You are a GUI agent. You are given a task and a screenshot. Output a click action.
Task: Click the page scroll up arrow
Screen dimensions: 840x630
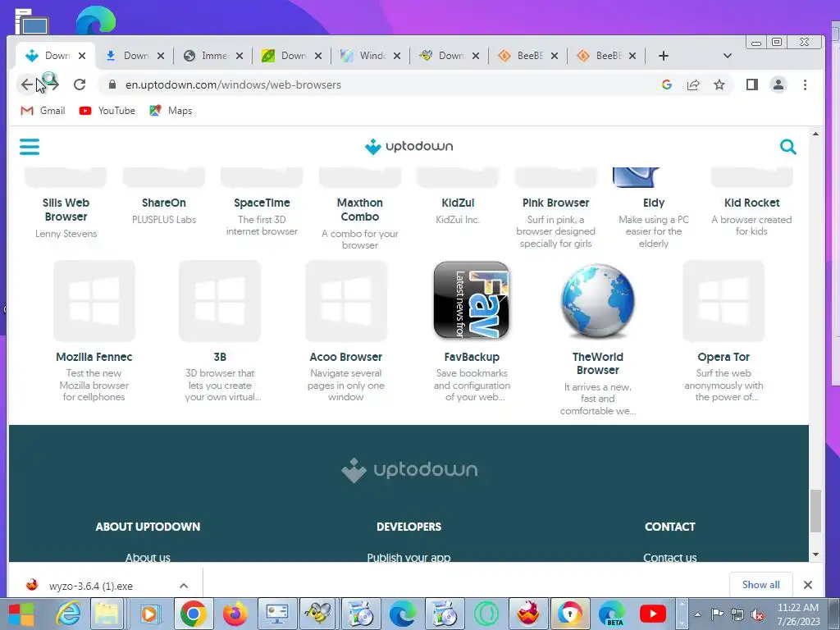click(x=815, y=134)
